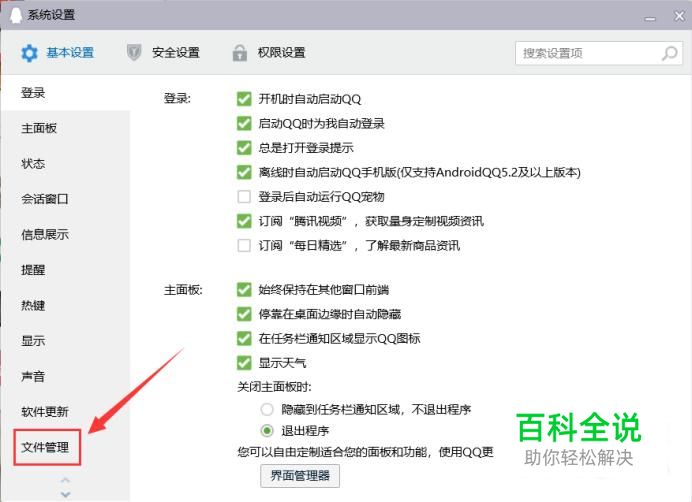Click the shield icon for 安全设置
This screenshot has width=692, height=502.
click(x=134, y=53)
